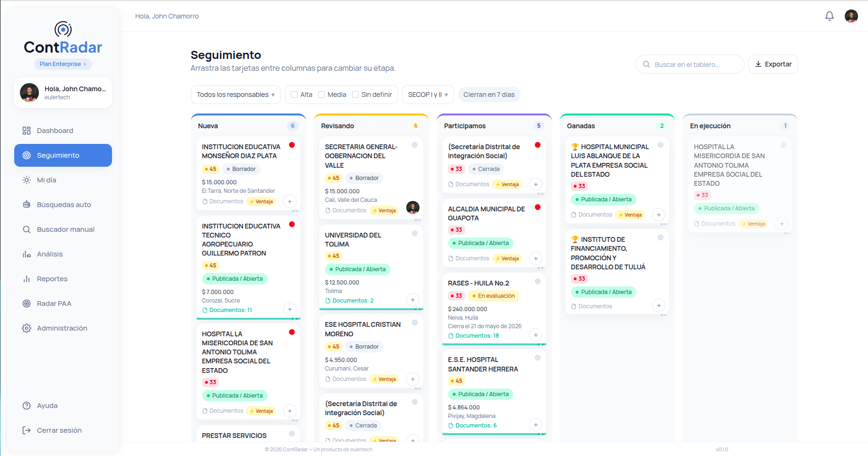Click Ventaja badge on HOSPITAL MUNICIPAL LUIS ABLANQUE card
This screenshot has width=868, height=456.
pos(630,215)
